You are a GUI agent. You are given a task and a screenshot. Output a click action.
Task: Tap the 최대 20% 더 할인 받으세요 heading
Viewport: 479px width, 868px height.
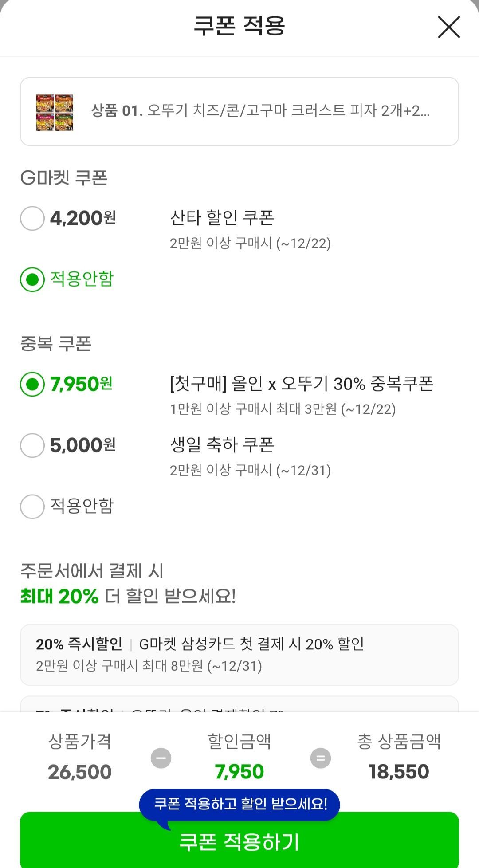(129, 596)
